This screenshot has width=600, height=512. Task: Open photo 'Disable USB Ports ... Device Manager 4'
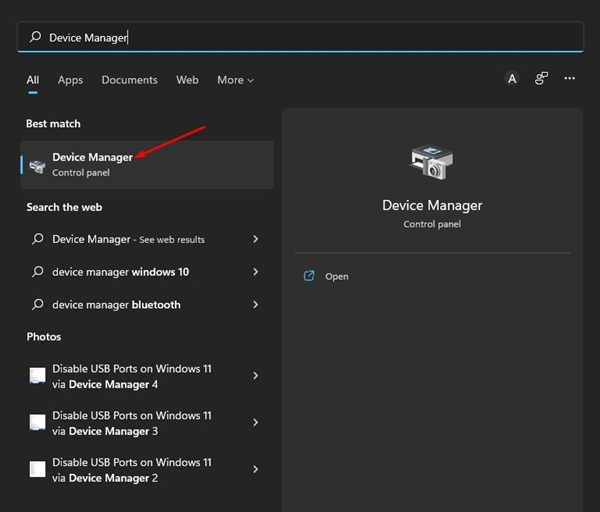[146, 376]
